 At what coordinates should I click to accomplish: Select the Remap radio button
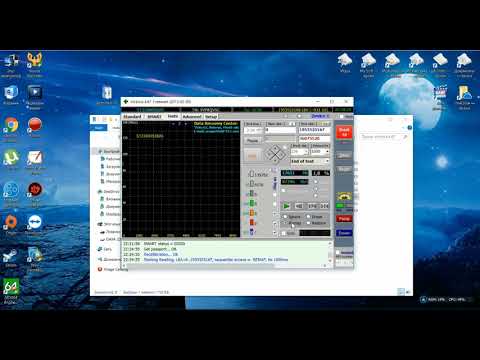tap(285, 223)
